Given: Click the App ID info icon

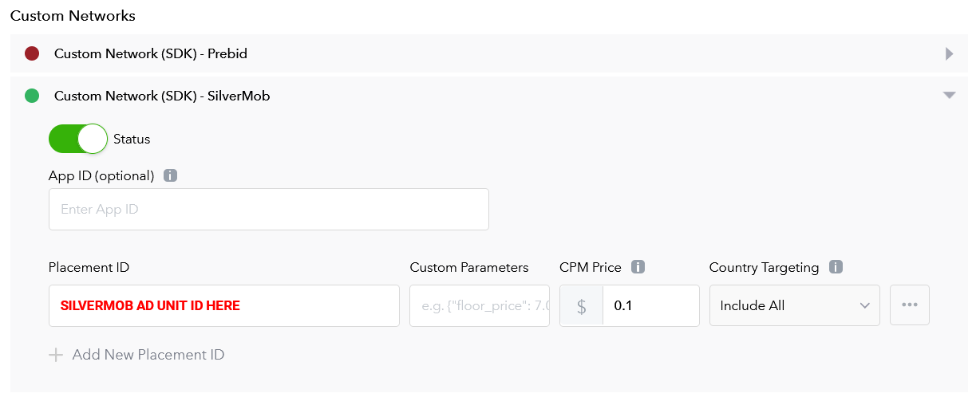Looking at the screenshot, I should pos(170,176).
